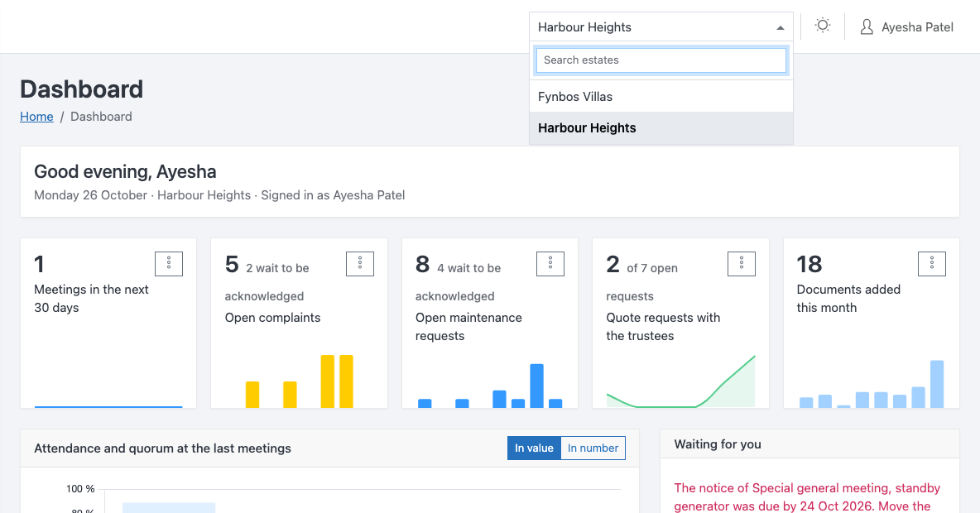Click the 'Waiting for you' panel heading
This screenshot has width=980, height=513.
coord(718,444)
